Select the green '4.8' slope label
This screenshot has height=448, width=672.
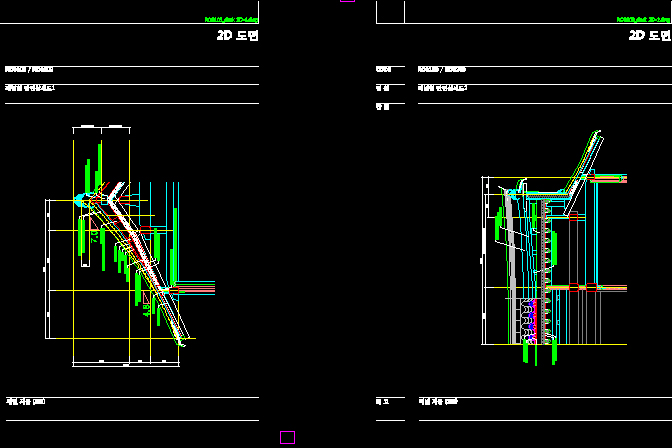[x=146, y=310]
